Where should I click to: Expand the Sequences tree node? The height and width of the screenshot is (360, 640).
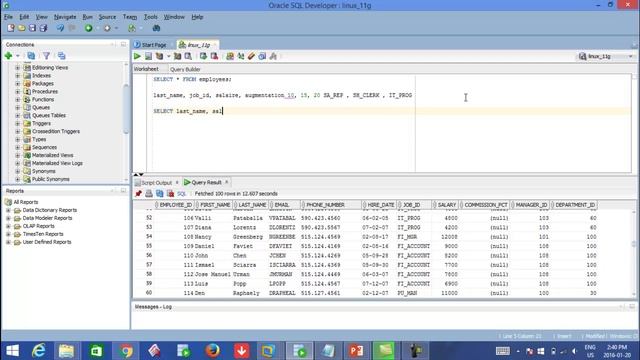(18, 147)
